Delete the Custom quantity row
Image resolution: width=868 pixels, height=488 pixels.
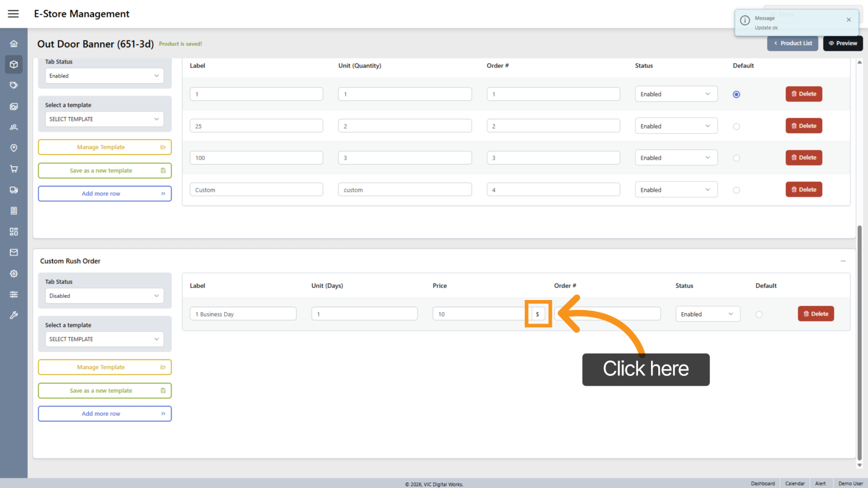tap(803, 190)
